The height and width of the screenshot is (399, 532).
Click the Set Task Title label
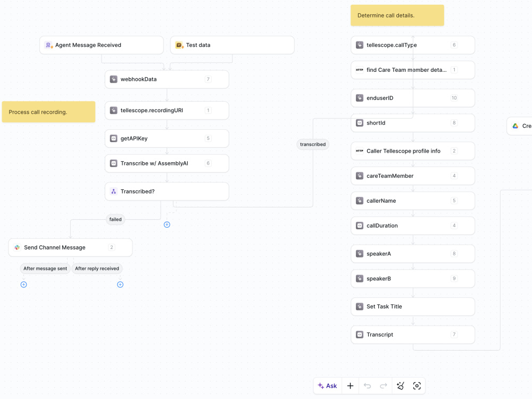coord(384,307)
